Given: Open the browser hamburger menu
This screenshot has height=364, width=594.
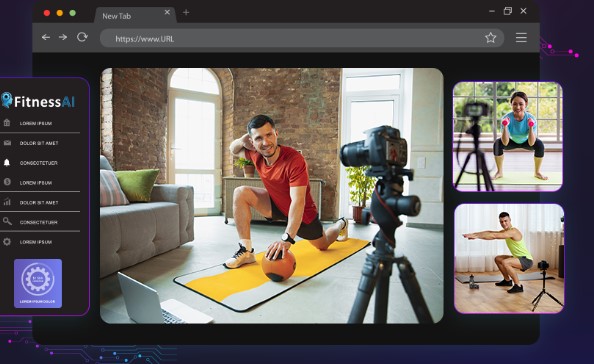Looking at the screenshot, I should pos(521,37).
